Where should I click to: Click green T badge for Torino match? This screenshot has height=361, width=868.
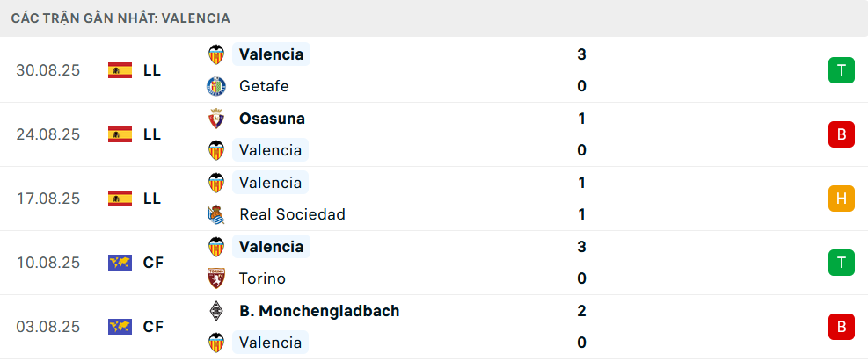(841, 263)
